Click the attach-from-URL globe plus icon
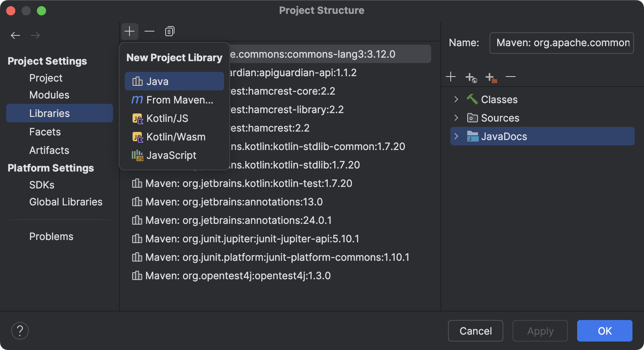644x350 pixels. [x=471, y=77]
